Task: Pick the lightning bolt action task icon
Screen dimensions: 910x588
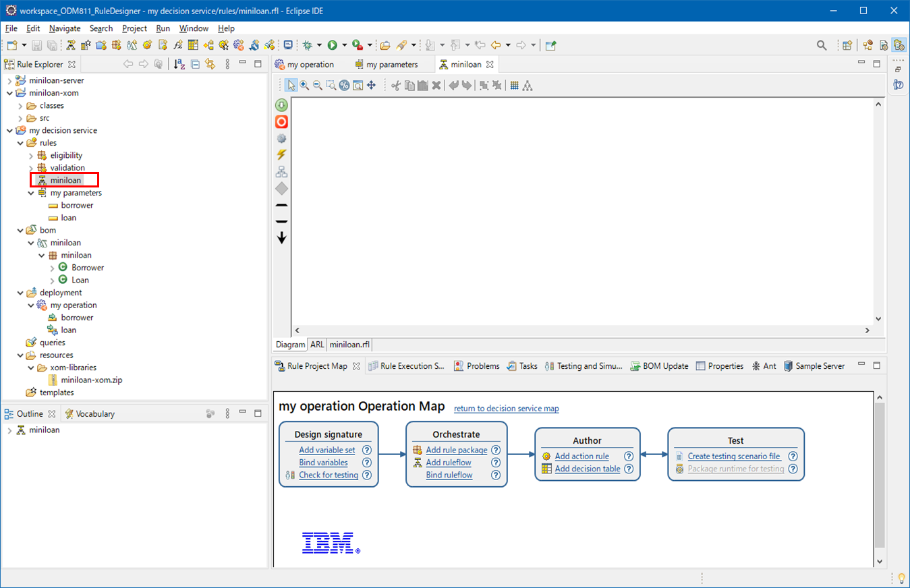Action: (281, 154)
